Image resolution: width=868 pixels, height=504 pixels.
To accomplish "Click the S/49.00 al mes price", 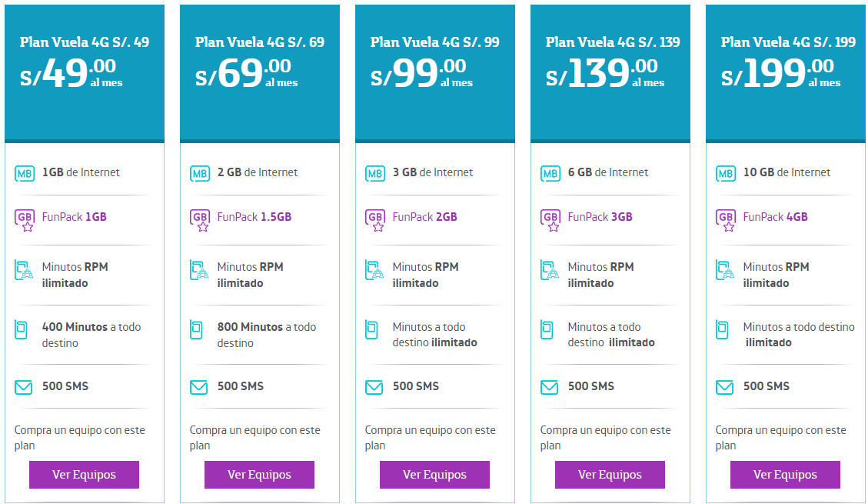I will click(x=71, y=73).
